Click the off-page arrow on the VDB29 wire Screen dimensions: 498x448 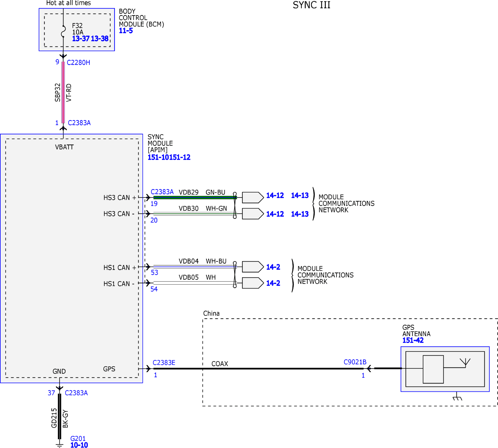click(x=253, y=197)
